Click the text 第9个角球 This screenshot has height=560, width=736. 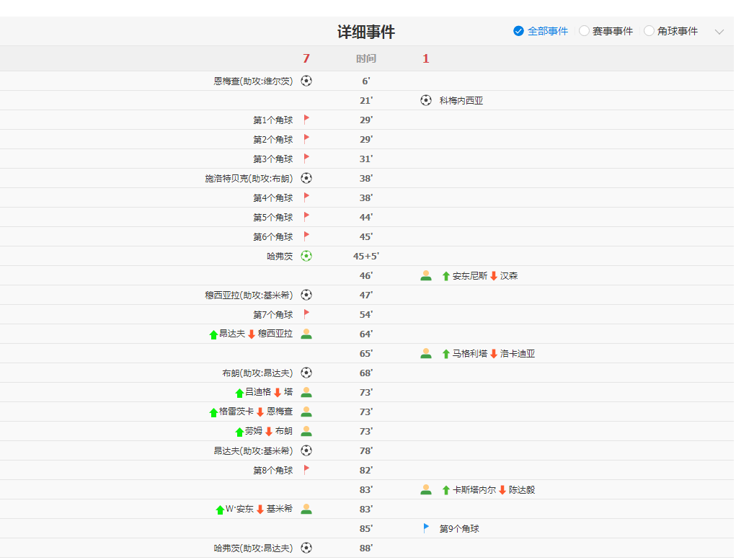[x=459, y=529]
